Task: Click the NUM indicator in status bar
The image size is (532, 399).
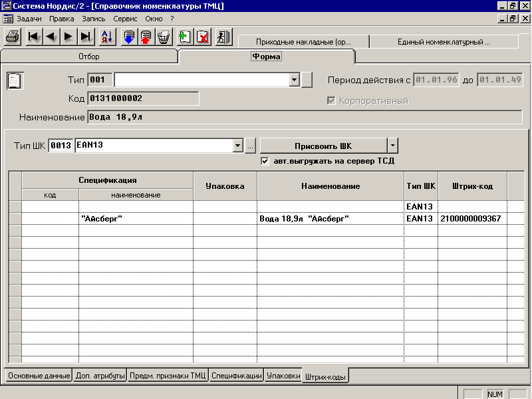Action: point(495,394)
